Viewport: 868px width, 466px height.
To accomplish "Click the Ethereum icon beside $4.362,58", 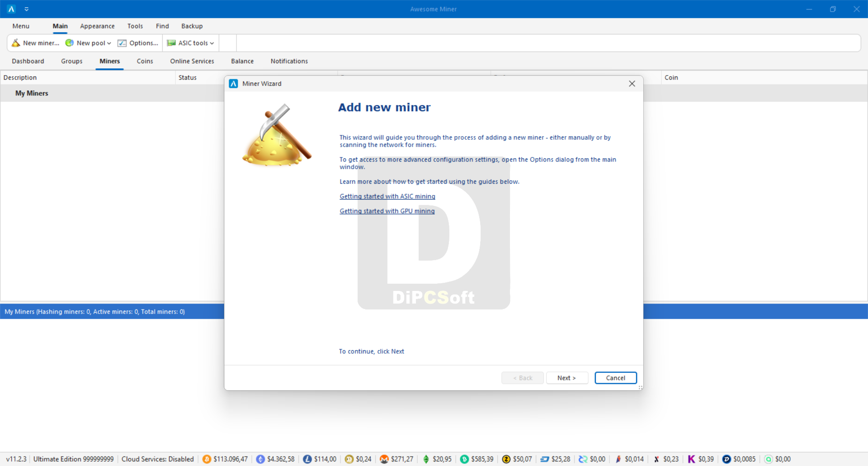I will (260, 459).
